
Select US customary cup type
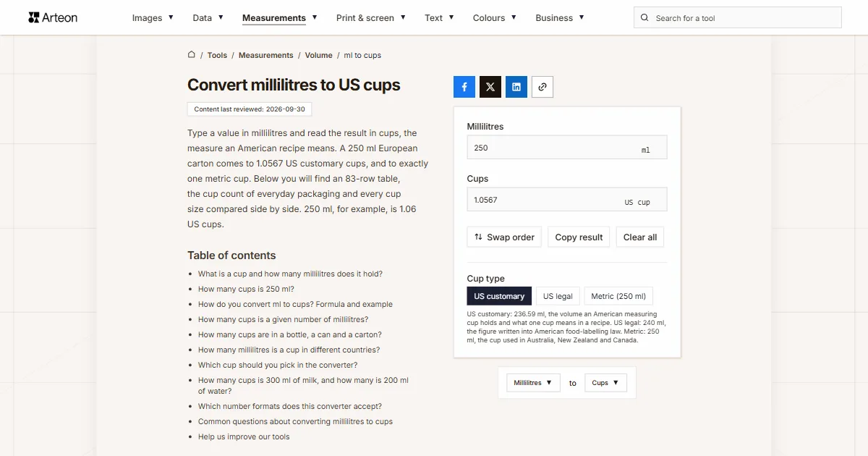point(499,296)
